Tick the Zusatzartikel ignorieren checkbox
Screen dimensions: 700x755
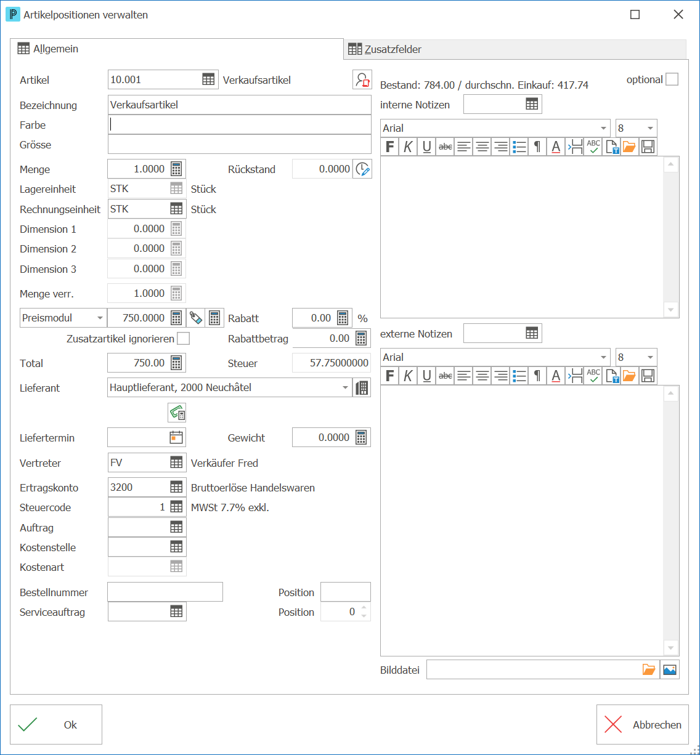183,338
